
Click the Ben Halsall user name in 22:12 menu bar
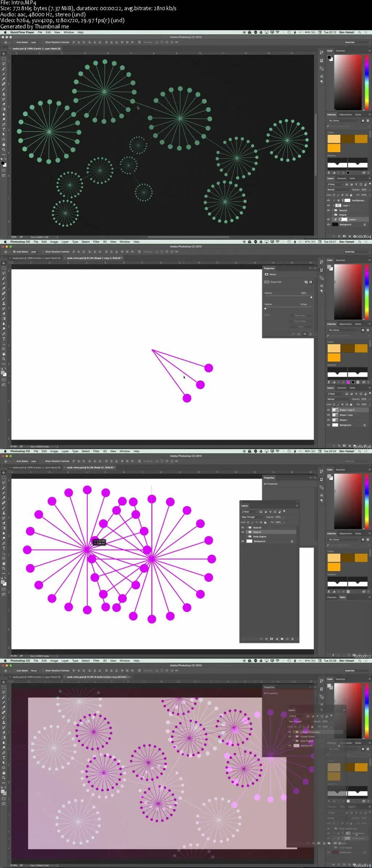coord(347,32)
